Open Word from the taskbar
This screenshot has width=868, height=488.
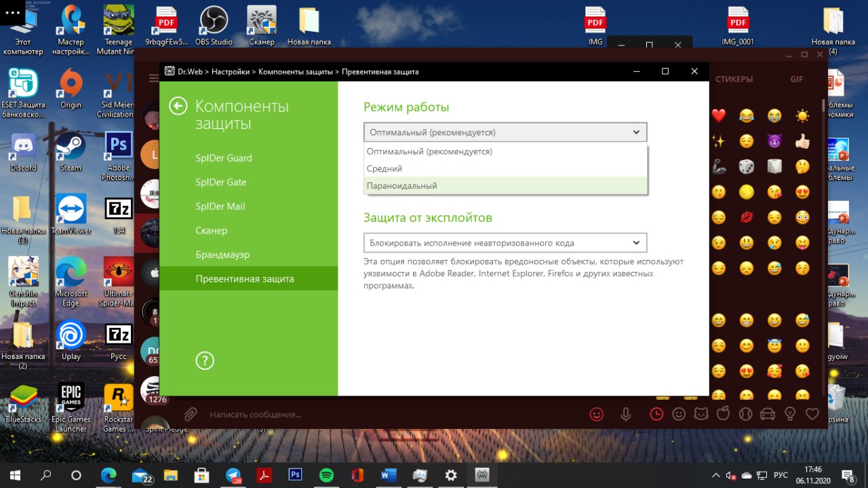389,474
